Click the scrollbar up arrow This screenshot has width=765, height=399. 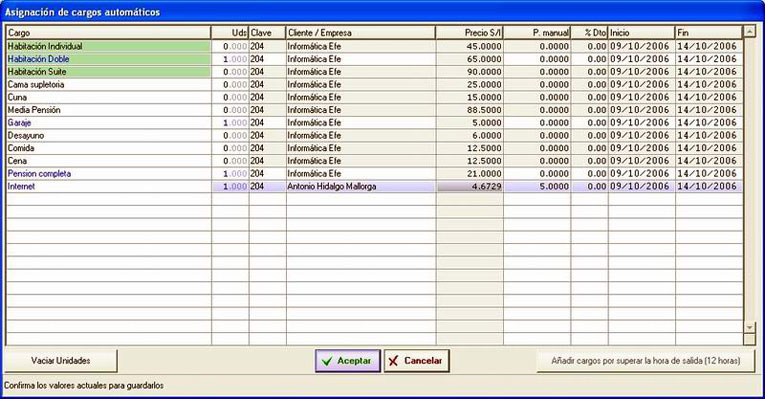point(749,32)
